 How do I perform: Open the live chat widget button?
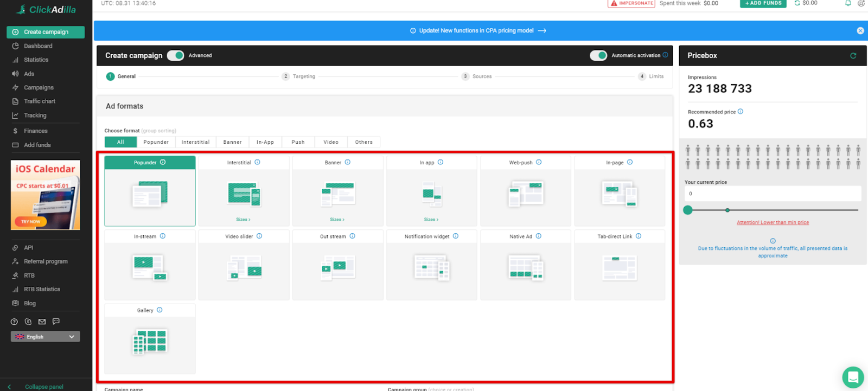pyautogui.click(x=853, y=377)
